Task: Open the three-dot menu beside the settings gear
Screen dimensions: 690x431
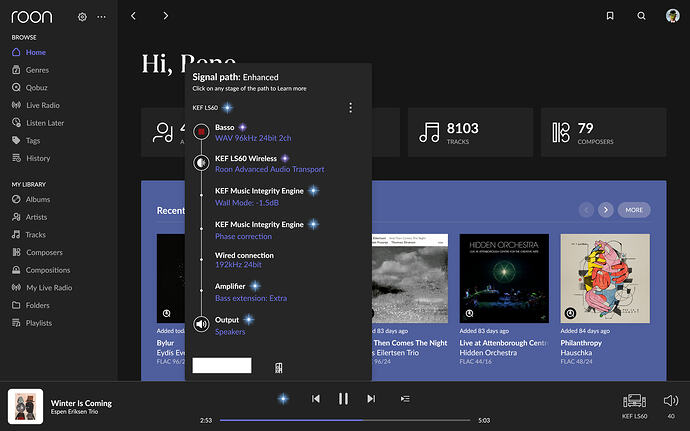Action: 101,17
